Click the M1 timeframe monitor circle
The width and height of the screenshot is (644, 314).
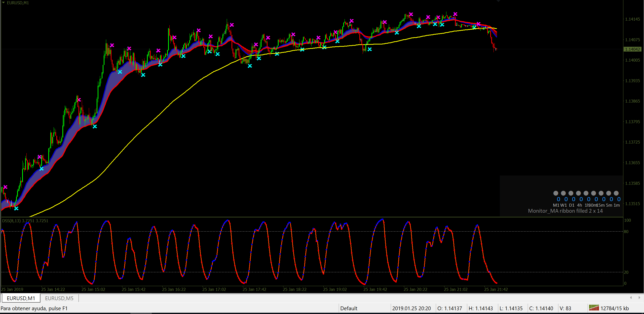pos(556,193)
